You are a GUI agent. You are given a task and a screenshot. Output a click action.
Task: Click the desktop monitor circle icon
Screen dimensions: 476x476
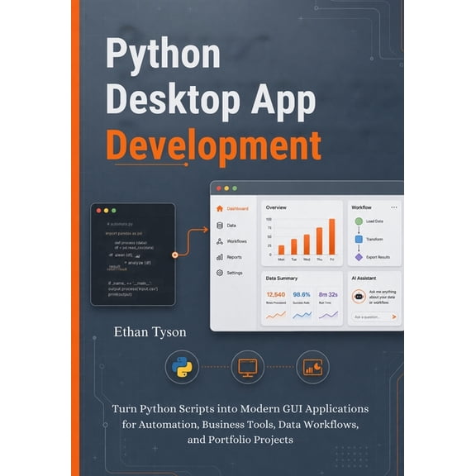[247, 367]
